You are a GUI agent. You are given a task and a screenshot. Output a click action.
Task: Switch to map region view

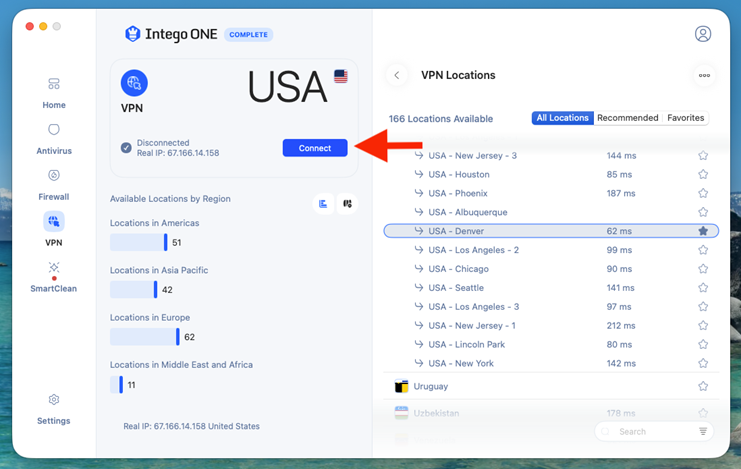coord(347,204)
